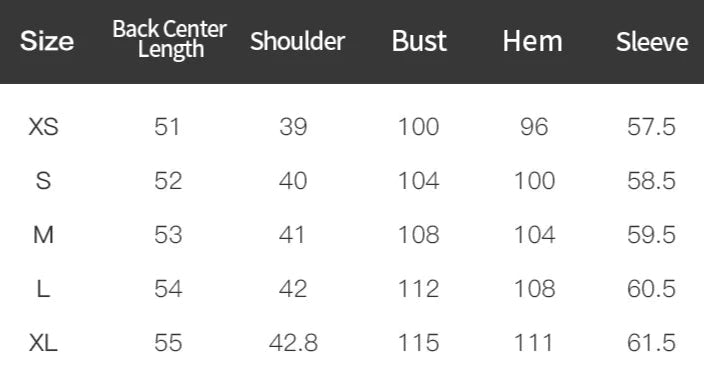
Task: Select the XL shoulder value 42.8
Action: [293, 343]
